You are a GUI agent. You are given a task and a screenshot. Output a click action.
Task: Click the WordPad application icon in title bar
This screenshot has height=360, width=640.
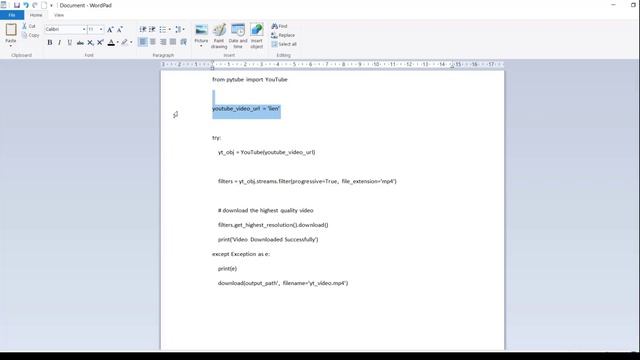4,5
